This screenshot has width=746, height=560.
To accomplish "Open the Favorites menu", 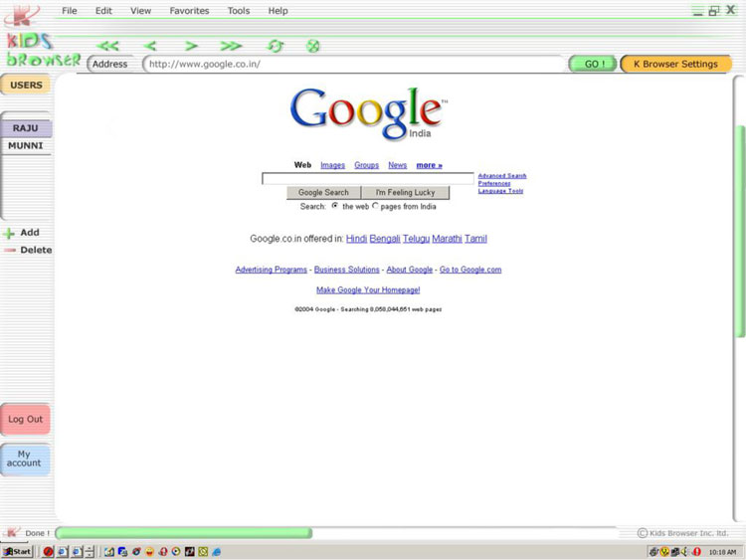I will point(189,11).
